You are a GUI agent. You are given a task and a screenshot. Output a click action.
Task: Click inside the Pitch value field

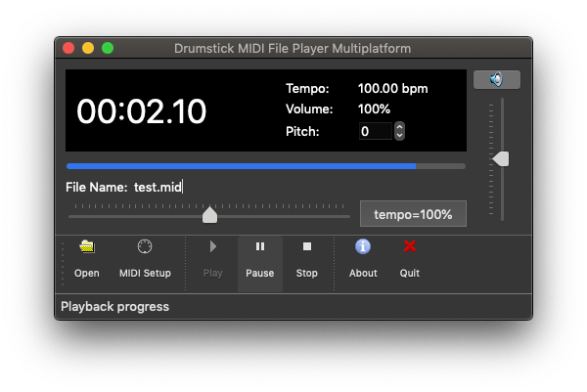[x=376, y=131]
